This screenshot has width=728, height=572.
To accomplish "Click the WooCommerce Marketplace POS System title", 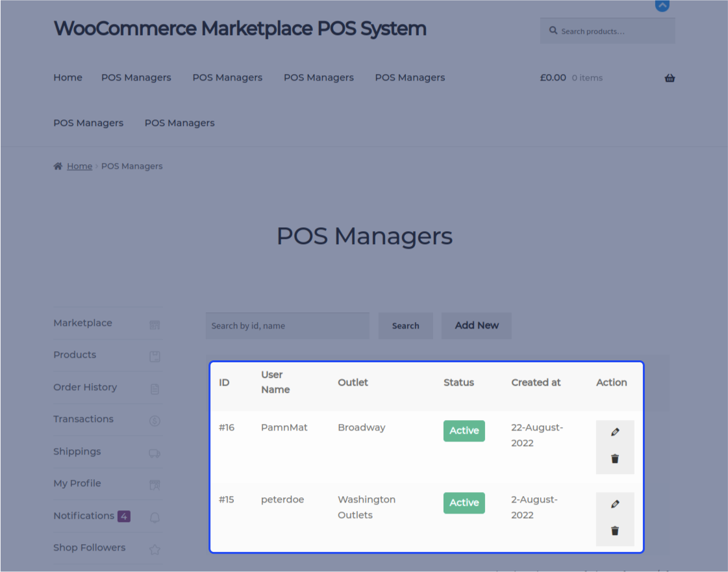I will tap(240, 29).
